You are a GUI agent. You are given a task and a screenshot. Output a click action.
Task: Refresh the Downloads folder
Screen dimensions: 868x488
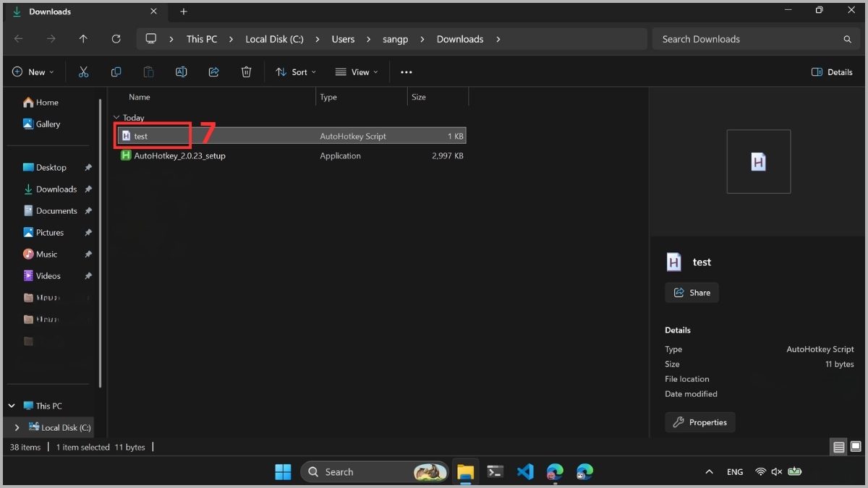116,39
